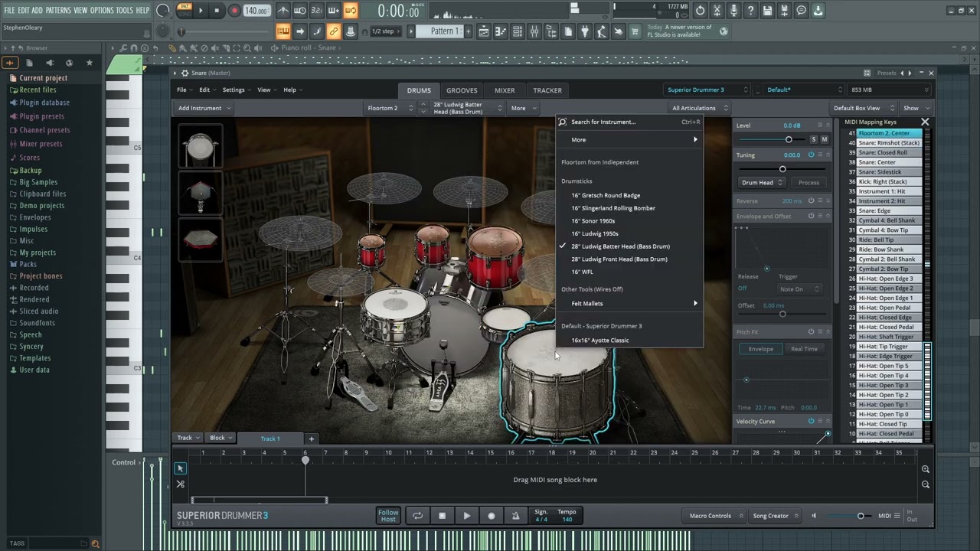Click Search for Instrument field

pos(629,122)
